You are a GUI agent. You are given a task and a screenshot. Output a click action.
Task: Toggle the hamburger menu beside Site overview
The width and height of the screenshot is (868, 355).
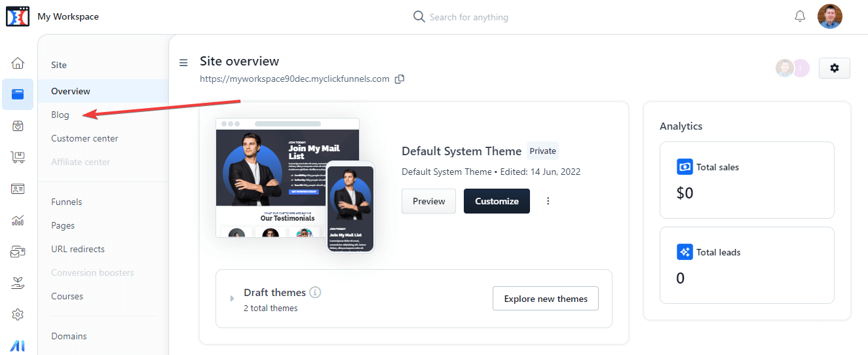pos(183,62)
